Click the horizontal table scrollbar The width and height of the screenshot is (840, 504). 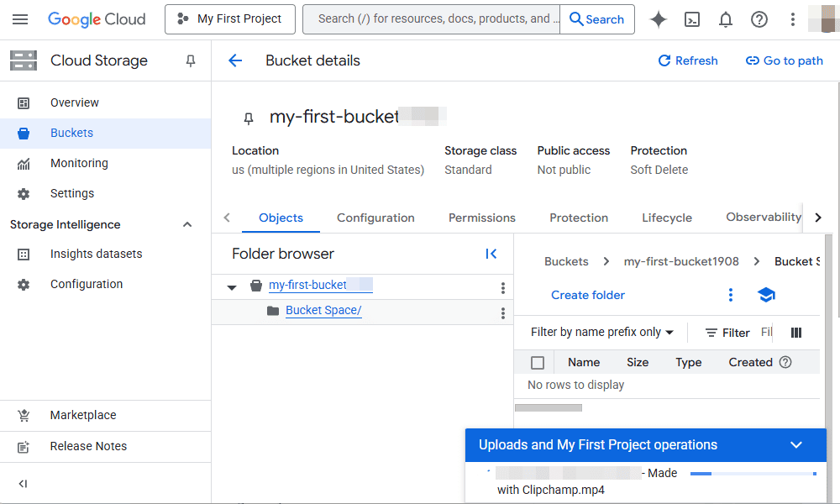548,408
